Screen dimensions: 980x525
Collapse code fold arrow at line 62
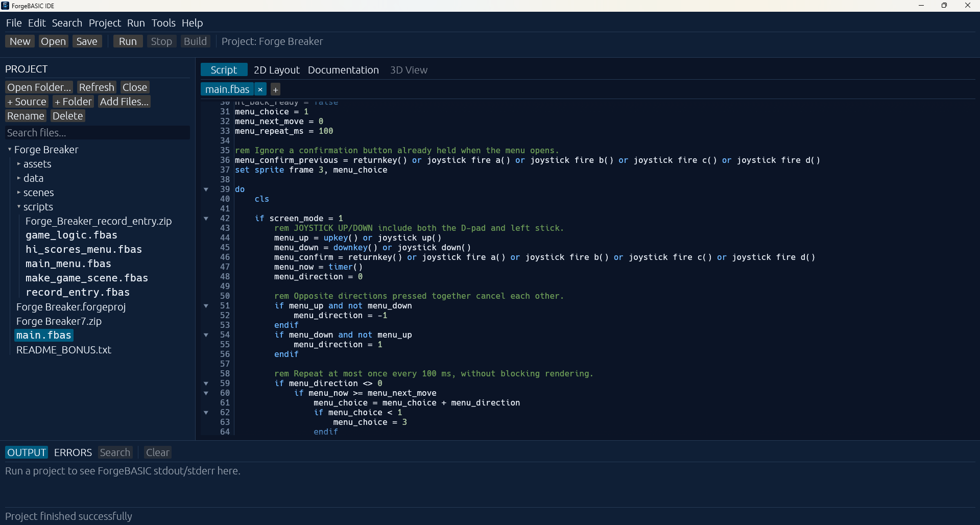pos(206,413)
